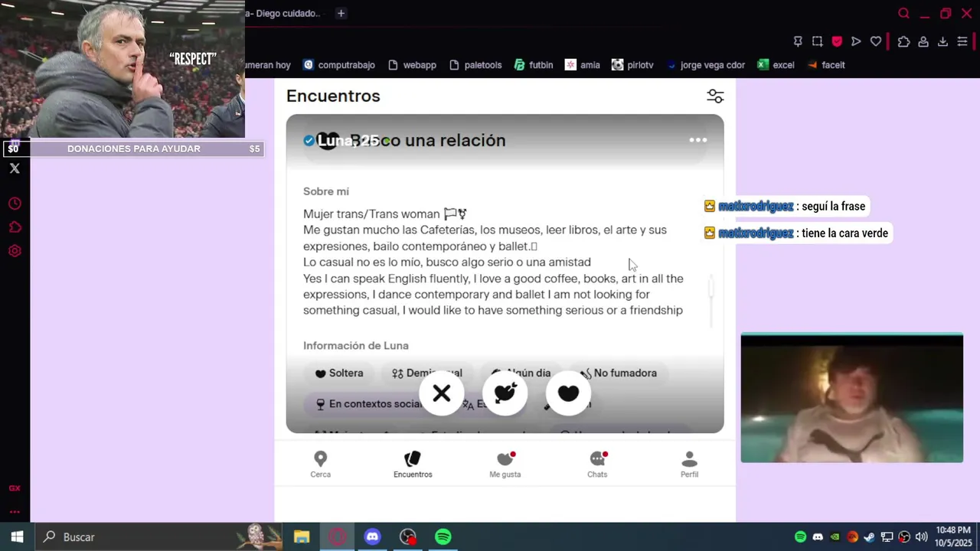This screenshot has height=551, width=980.
Task: Open the Chats tab
Action: click(x=597, y=465)
